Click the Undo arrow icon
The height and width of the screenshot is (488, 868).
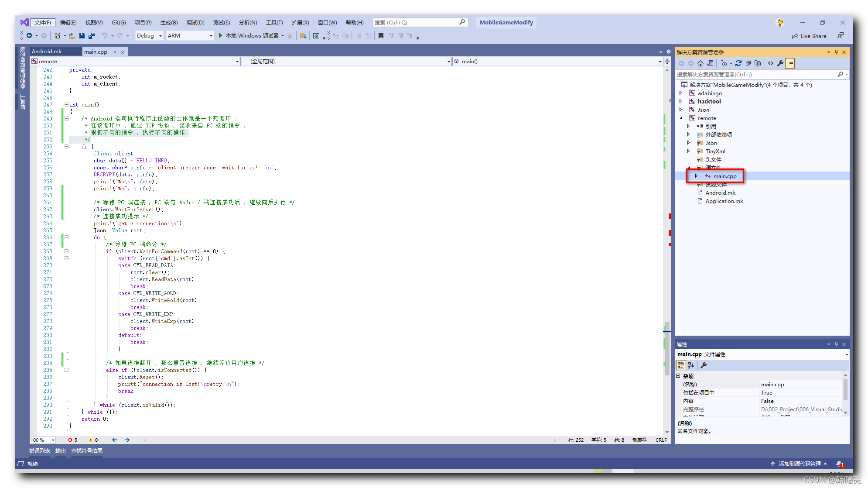[x=105, y=35]
